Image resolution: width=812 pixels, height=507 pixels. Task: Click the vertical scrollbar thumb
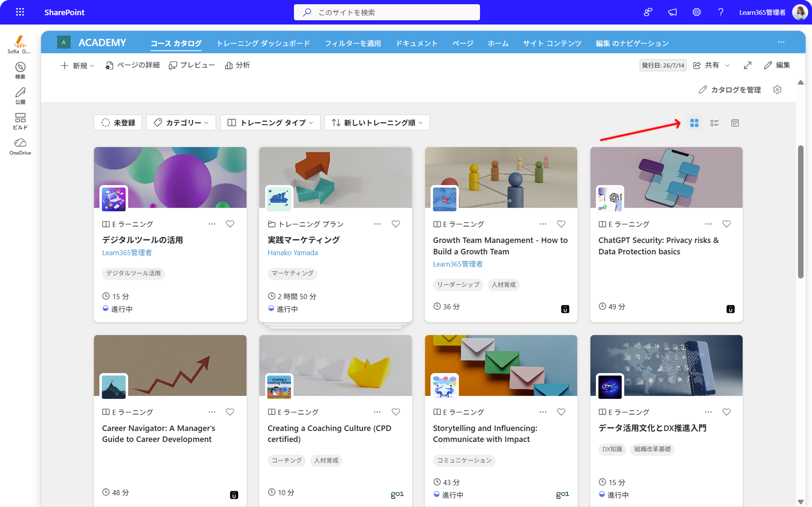tap(801, 212)
